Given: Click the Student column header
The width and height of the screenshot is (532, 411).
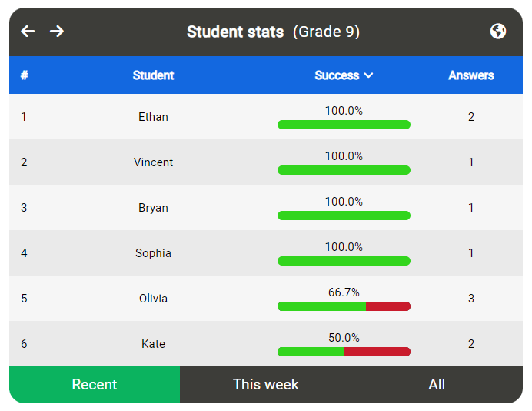Looking at the screenshot, I should [153, 75].
